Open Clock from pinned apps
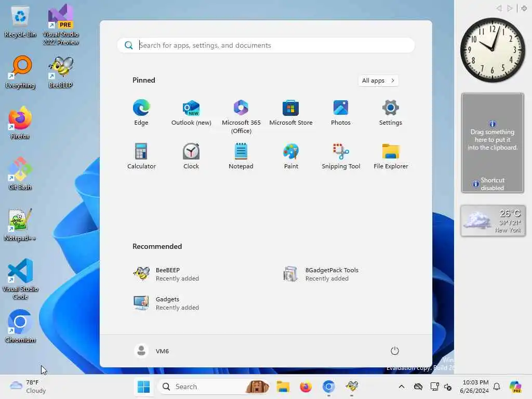Viewport: 532px width, 399px height. coord(191,156)
